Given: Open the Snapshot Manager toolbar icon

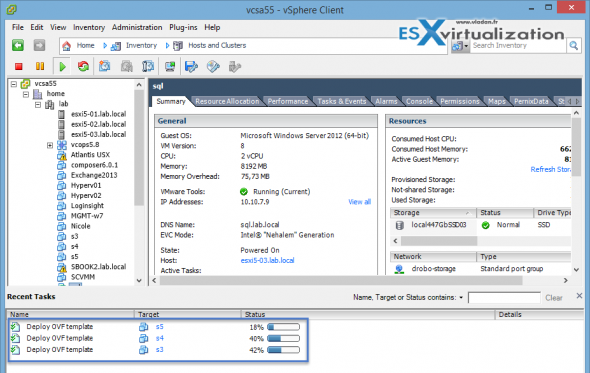Looking at the screenshot, I should click(x=148, y=67).
